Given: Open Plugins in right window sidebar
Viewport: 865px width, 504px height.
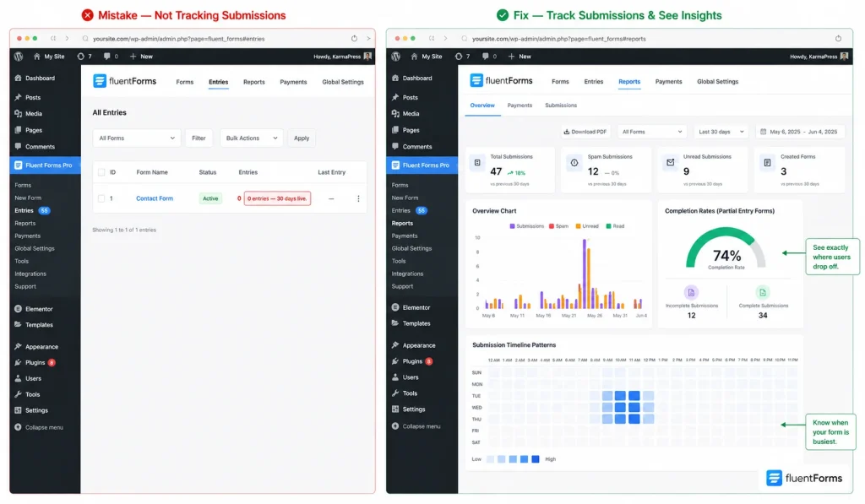Looking at the screenshot, I should [412, 361].
